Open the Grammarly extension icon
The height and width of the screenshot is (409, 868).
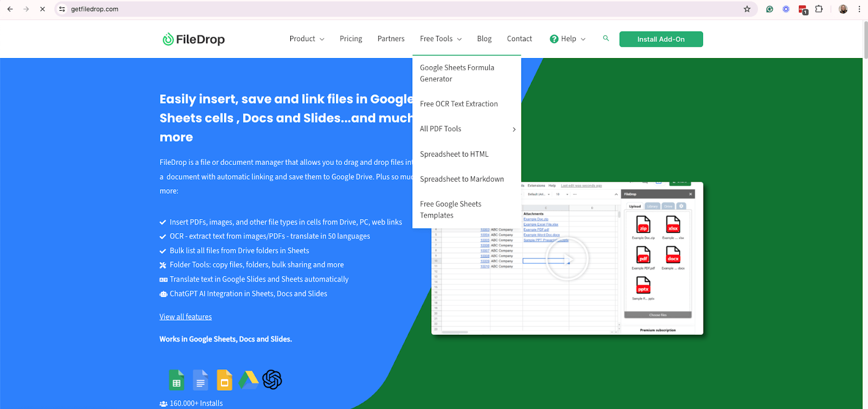pyautogui.click(x=769, y=9)
